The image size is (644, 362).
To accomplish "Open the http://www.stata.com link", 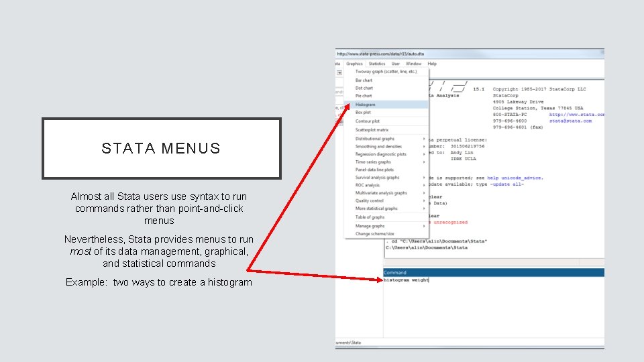I will click(x=577, y=115).
